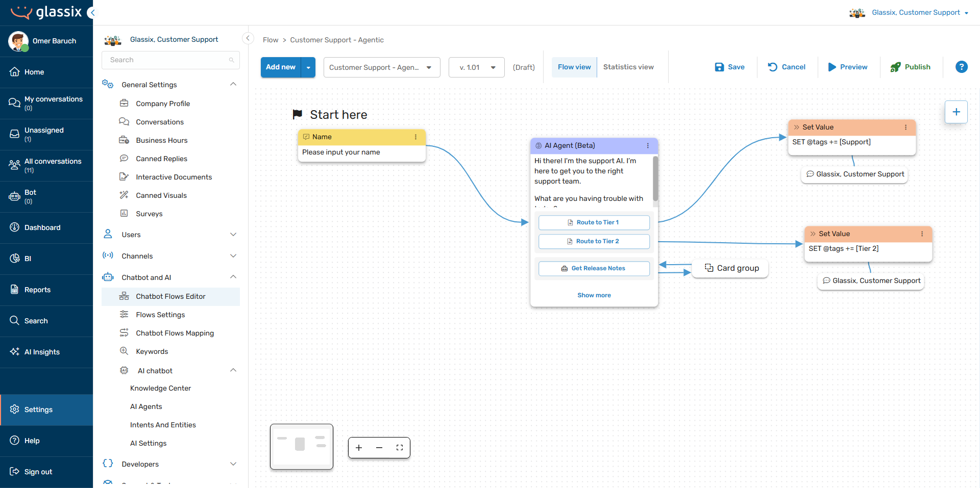980x488 pixels.
Task: Fit the flow to screen
Action: (400, 448)
